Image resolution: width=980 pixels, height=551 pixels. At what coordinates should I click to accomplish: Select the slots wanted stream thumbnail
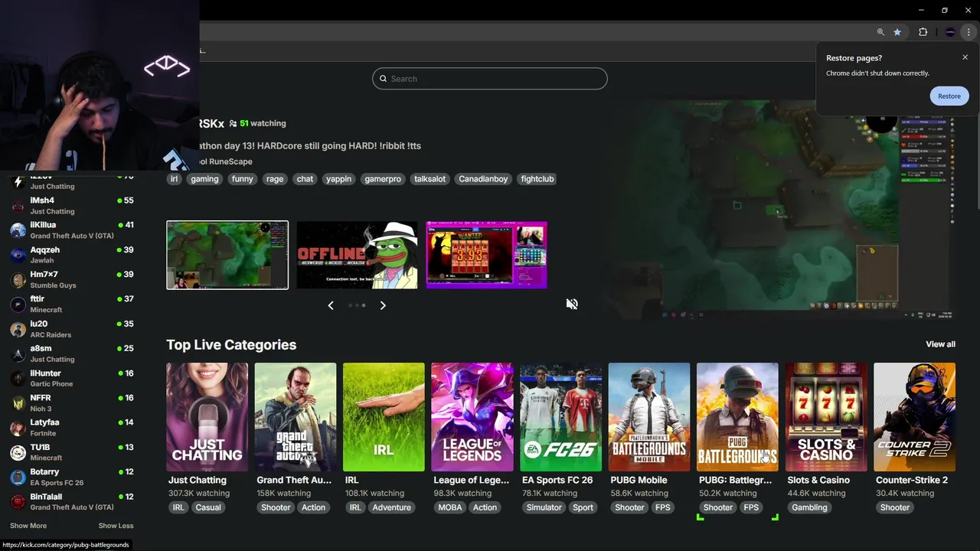coord(487,255)
